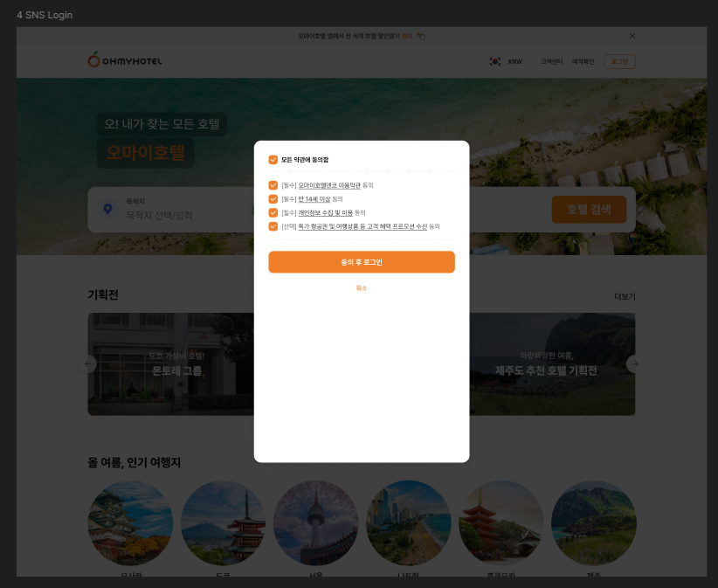This screenshot has width=718, height=588.
Task: Open the 만 14세 이상 terms link
Action: (314, 199)
